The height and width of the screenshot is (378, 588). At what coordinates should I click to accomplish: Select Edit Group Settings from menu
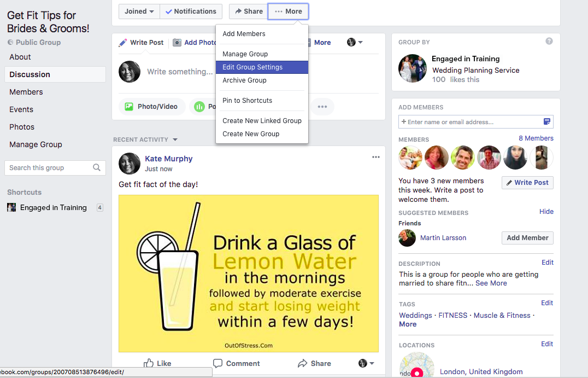pyautogui.click(x=252, y=67)
